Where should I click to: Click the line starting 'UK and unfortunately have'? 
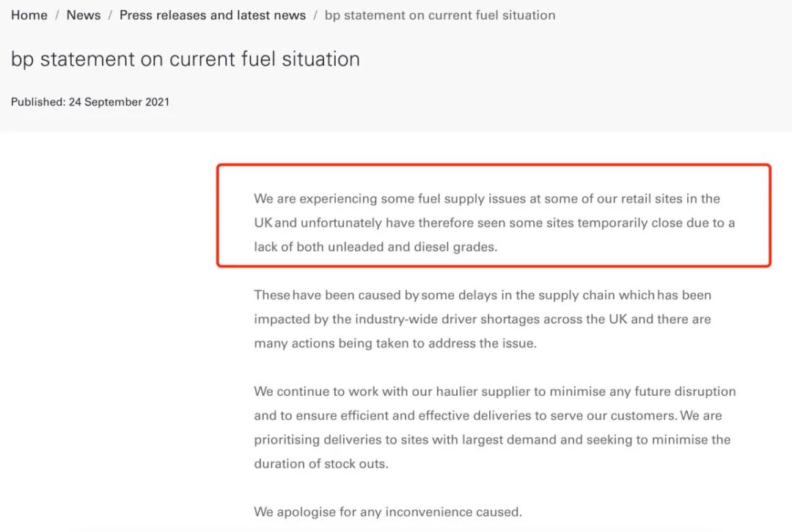click(494, 223)
